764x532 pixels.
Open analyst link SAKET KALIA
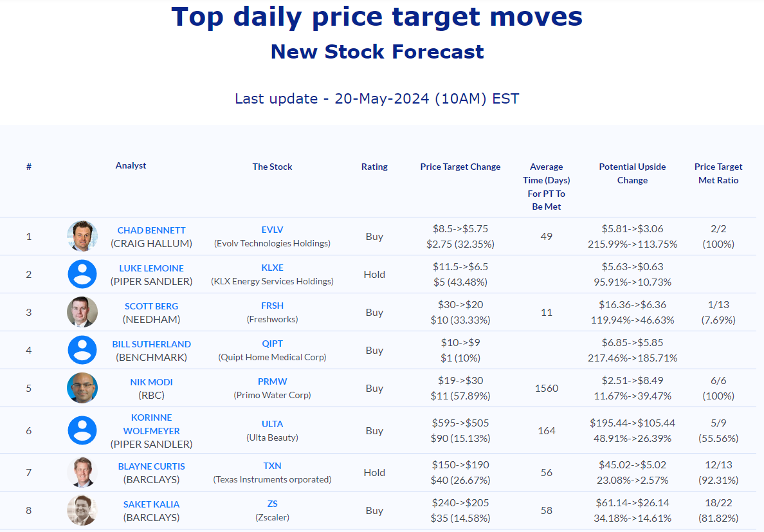coord(152,504)
